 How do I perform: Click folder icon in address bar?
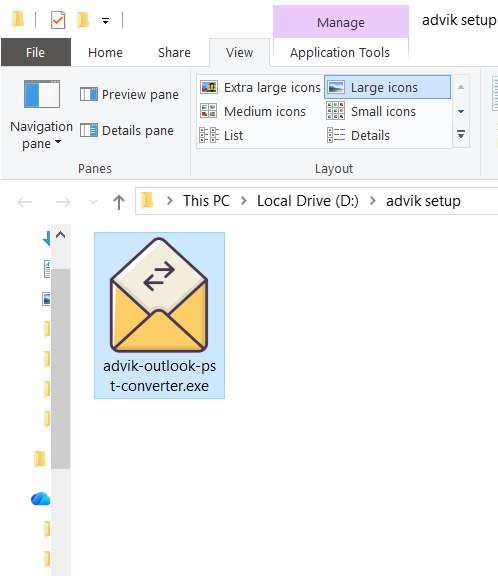pos(147,201)
